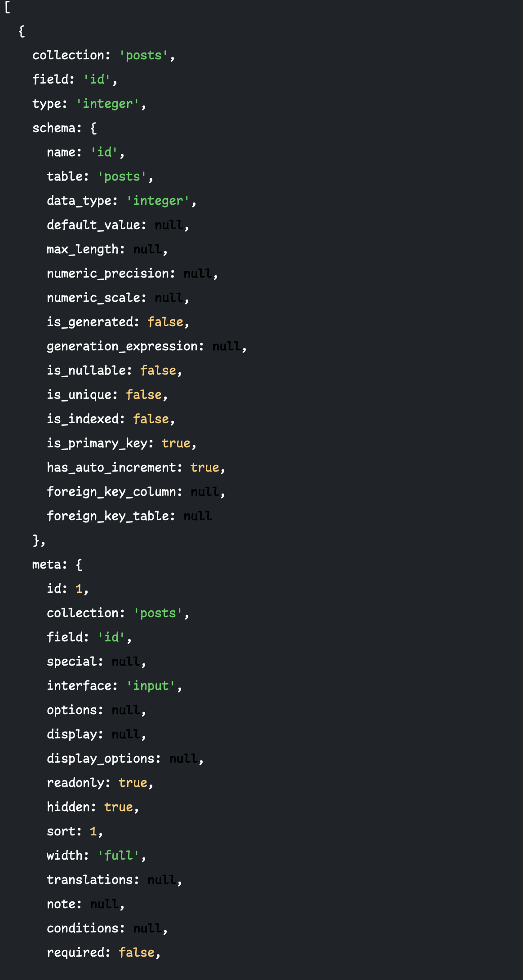Click the sort value 1
523x980 pixels.
click(93, 831)
